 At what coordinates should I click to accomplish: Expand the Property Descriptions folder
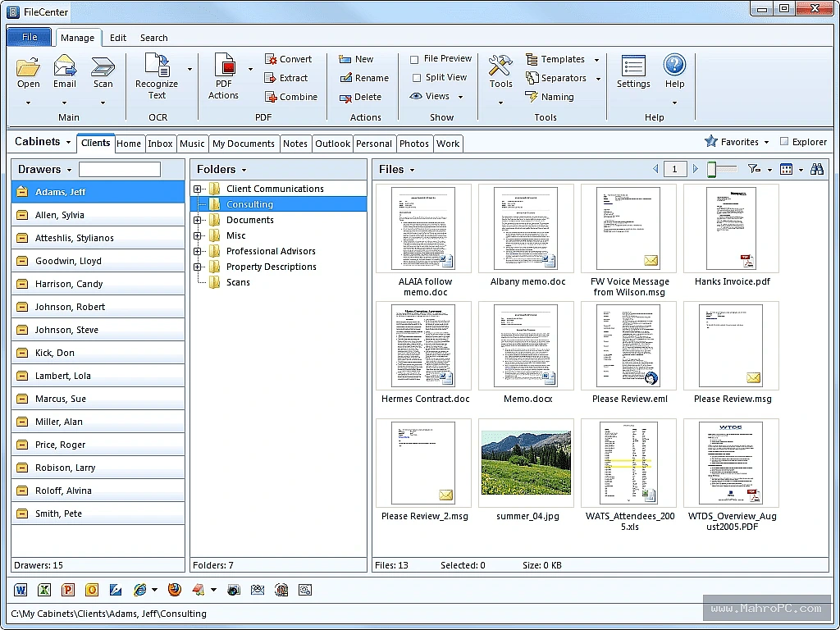pos(197,267)
